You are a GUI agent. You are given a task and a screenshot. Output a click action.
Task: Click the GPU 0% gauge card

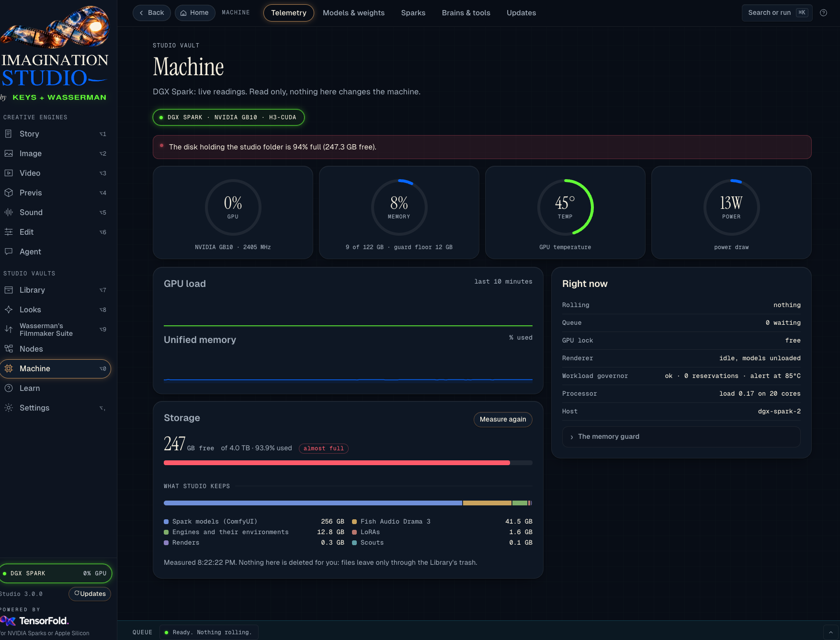tap(233, 212)
